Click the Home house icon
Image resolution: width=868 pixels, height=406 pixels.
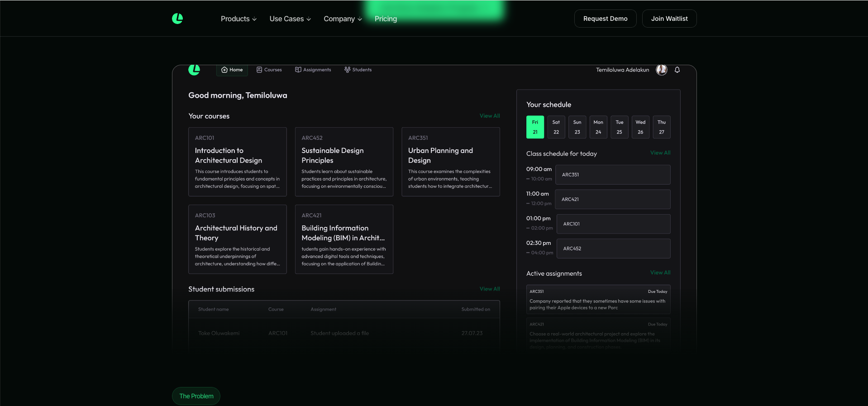224,70
